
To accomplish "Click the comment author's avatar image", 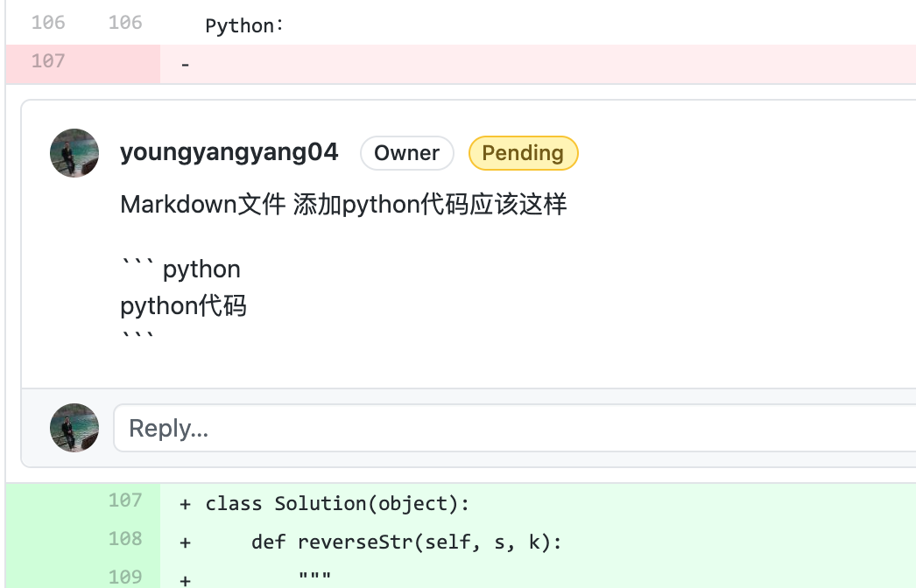I will 74,153.
